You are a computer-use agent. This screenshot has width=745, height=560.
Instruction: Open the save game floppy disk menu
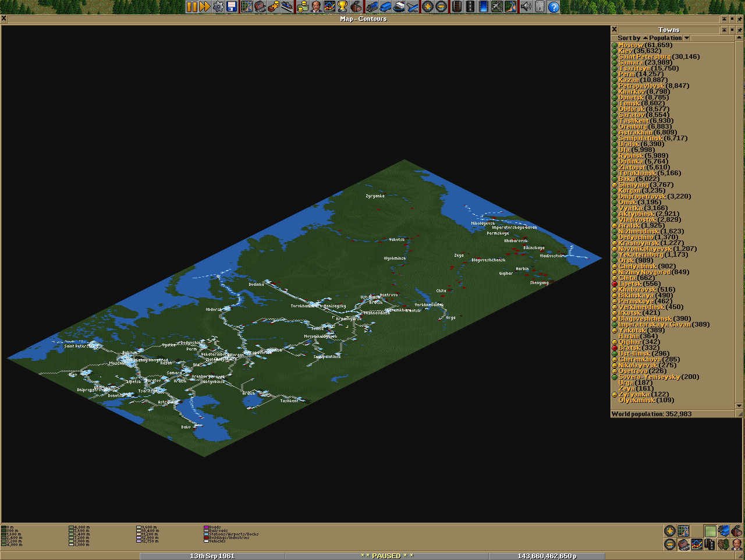pyautogui.click(x=231, y=6)
